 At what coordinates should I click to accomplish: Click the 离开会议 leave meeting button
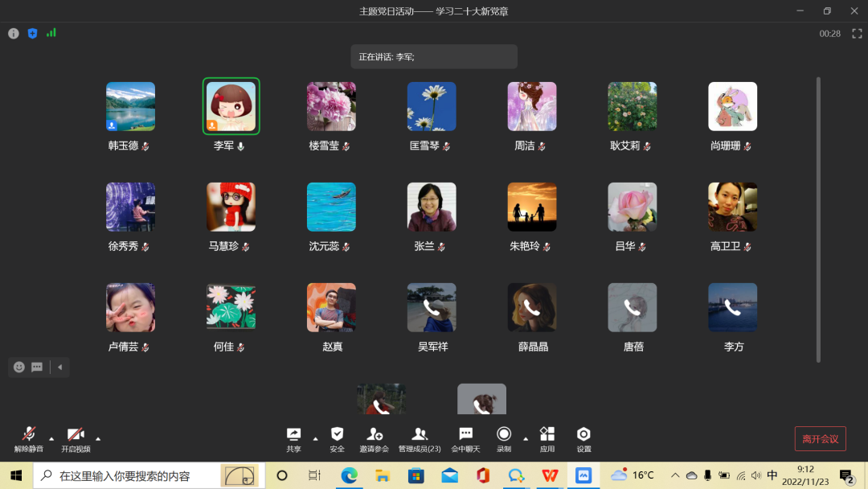[820, 438]
